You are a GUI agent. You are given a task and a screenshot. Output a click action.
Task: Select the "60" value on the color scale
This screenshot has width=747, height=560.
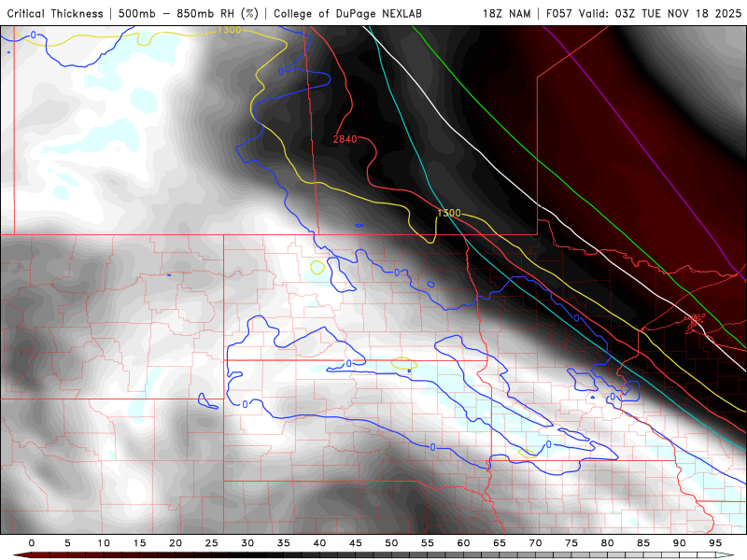tap(463, 543)
